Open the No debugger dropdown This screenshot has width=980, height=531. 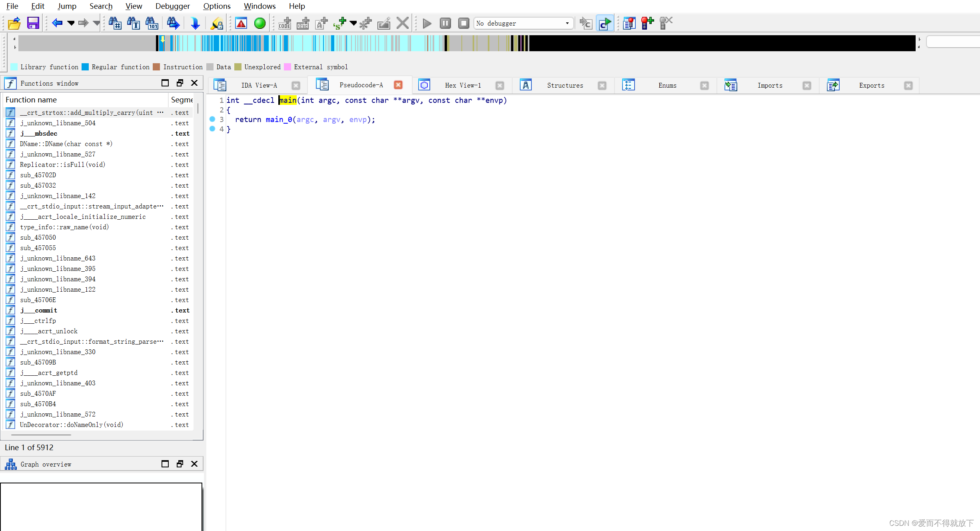(x=567, y=23)
